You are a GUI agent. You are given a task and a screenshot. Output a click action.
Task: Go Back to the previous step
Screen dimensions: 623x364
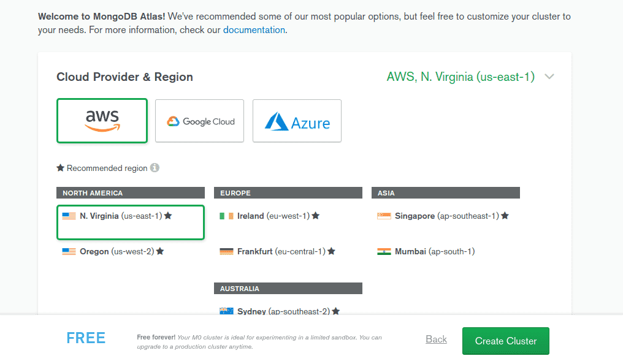pos(436,339)
